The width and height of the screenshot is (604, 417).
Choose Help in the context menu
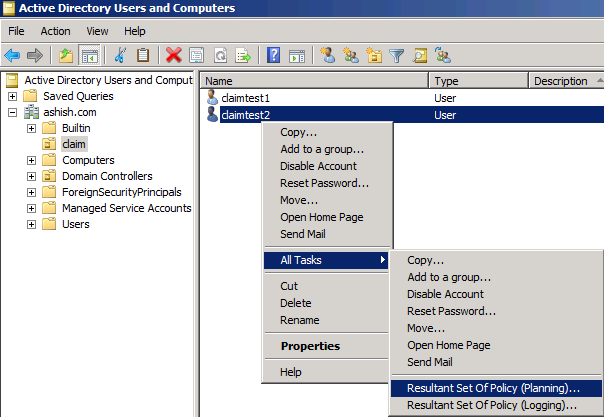(326, 372)
